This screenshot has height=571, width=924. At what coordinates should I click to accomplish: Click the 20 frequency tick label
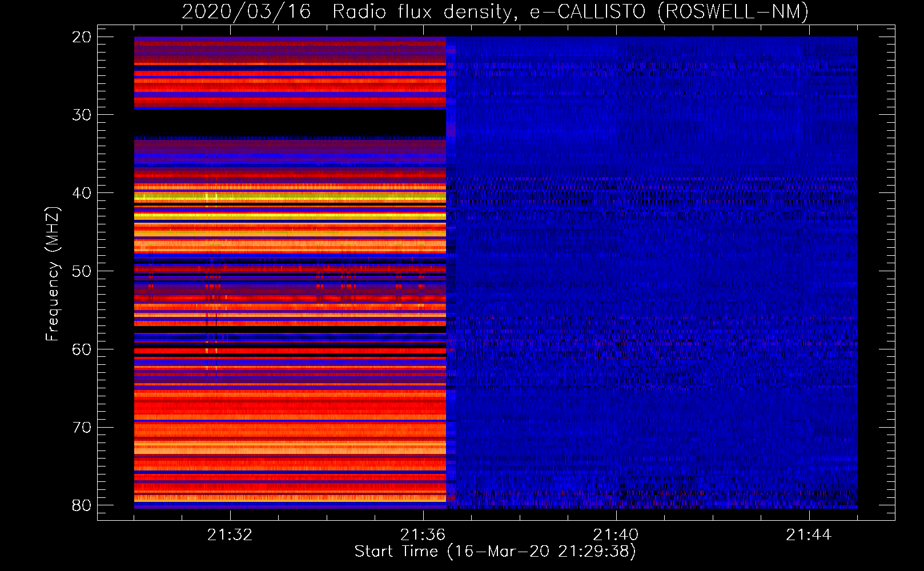[x=81, y=37]
